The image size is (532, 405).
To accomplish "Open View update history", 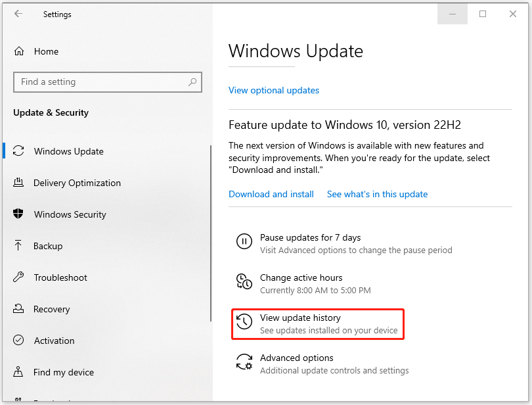I will coord(318,323).
